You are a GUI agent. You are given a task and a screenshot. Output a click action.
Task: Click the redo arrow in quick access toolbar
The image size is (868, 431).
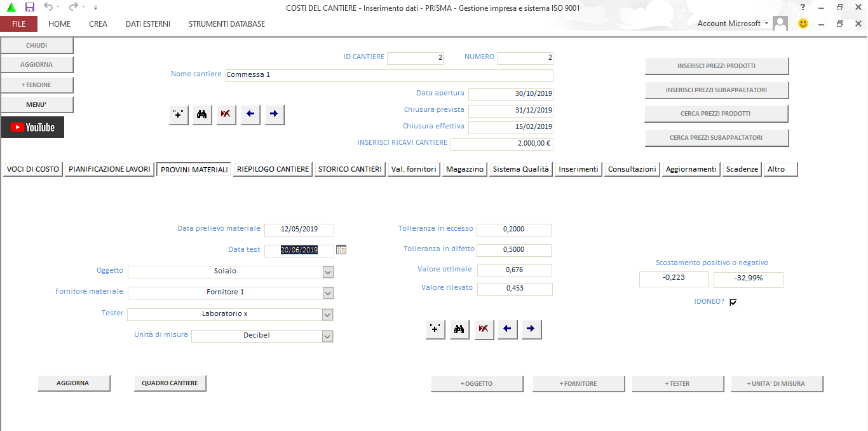(x=73, y=7)
